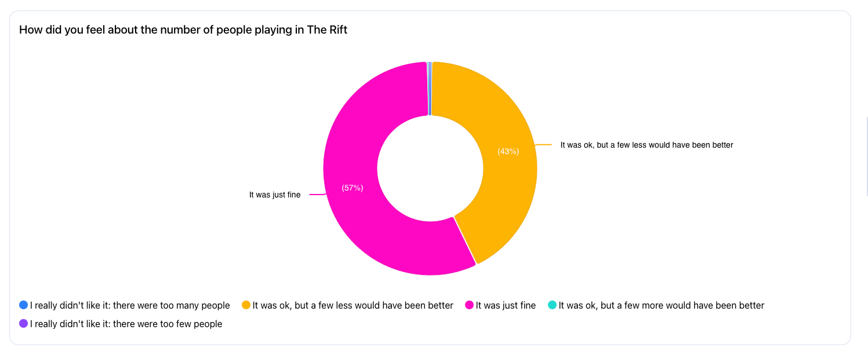
Task: Click the 'It was just fine' callout beside the donut
Action: [x=275, y=195]
